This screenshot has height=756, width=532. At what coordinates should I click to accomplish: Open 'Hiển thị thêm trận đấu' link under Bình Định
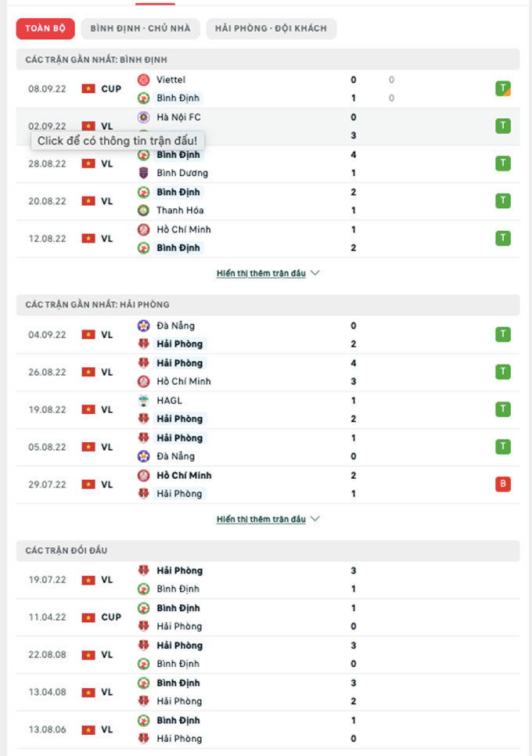click(x=261, y=273)
